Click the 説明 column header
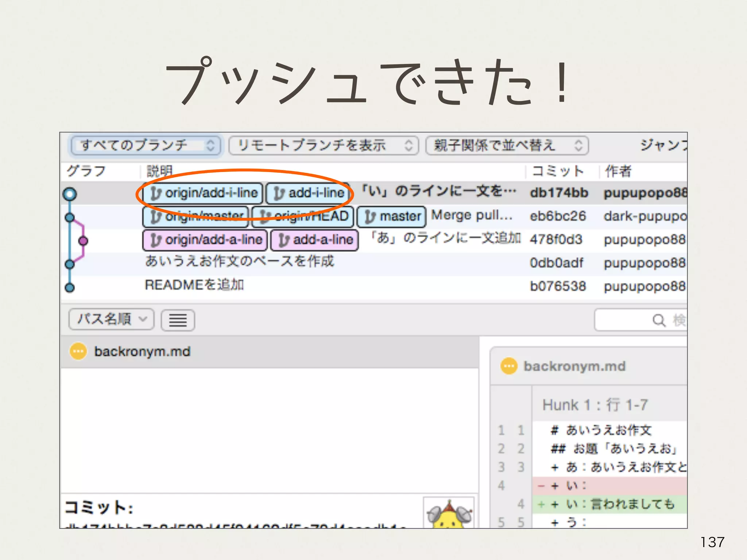 159,171
